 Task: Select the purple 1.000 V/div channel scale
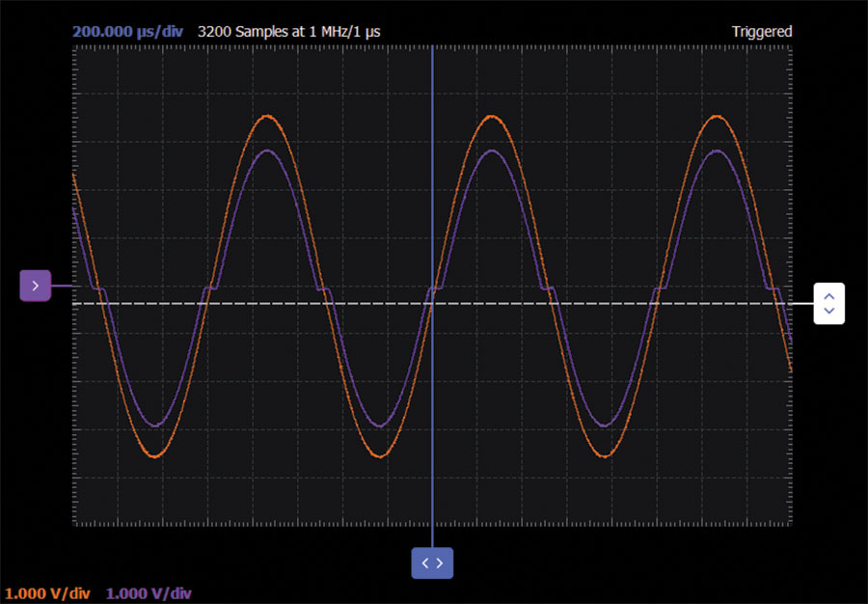tap(149, 593)
